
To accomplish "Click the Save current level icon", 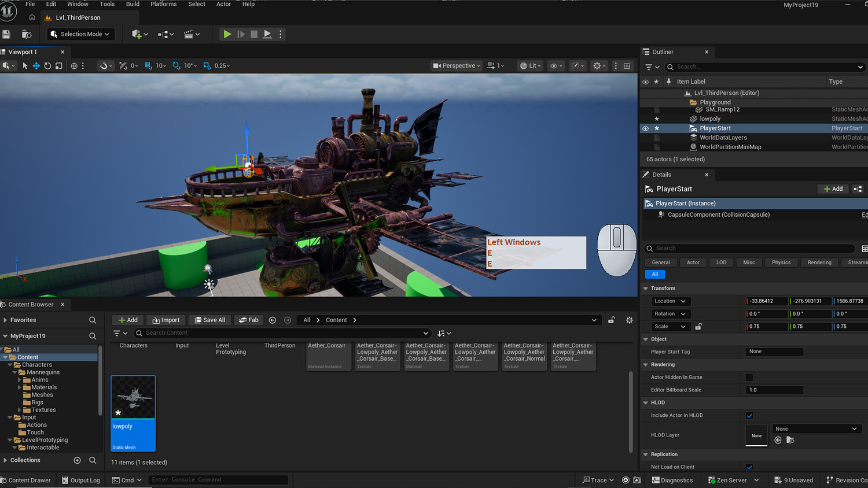I will point(6,34).
